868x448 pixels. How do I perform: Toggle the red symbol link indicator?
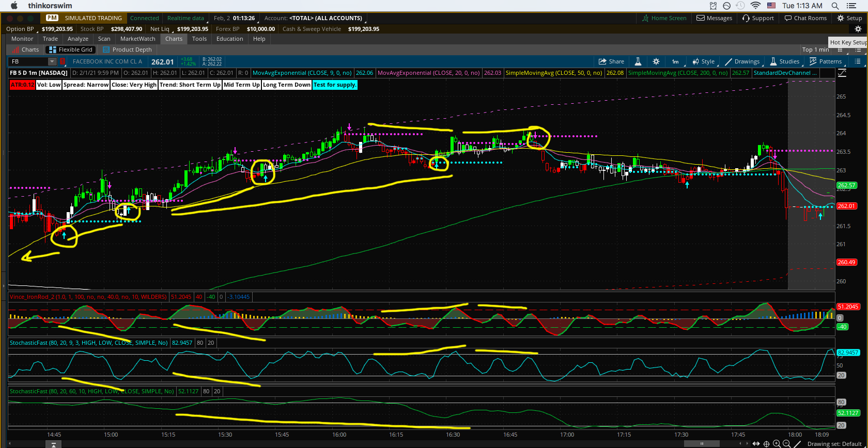63,61
